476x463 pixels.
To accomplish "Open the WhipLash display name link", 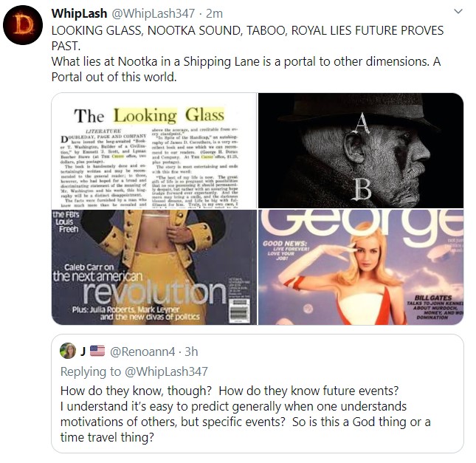I will pos(79,13).
